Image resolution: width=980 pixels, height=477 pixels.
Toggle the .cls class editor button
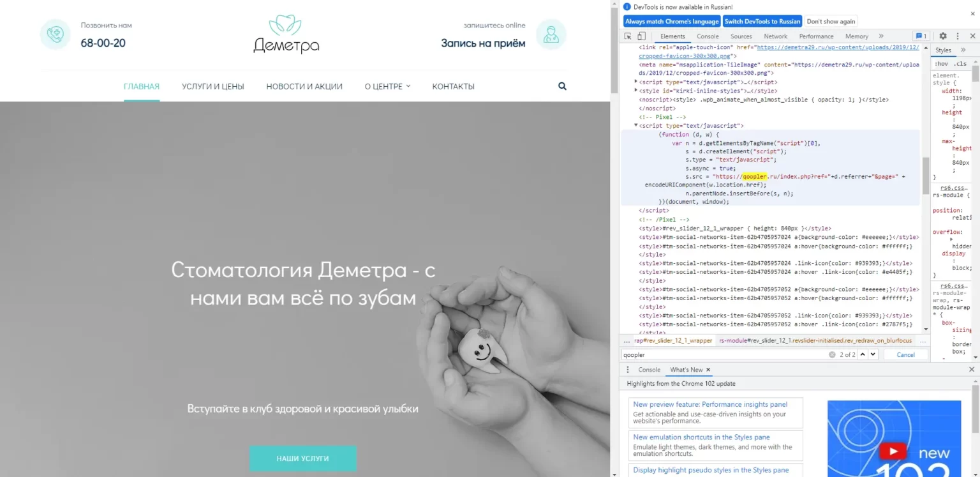tap(960, 64)
